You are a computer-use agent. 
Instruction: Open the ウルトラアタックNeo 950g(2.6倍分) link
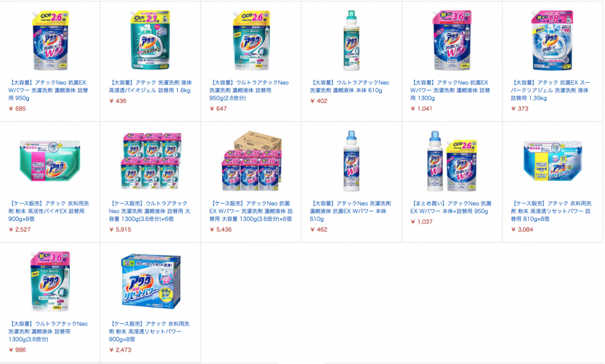(249, 90)
